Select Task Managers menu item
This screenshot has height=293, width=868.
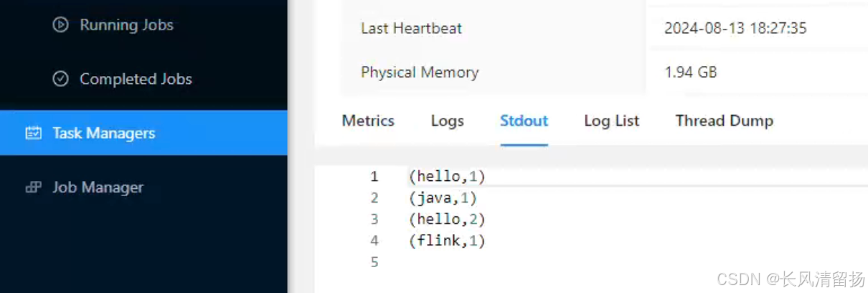pyautogui.click(x=143, y=133)
